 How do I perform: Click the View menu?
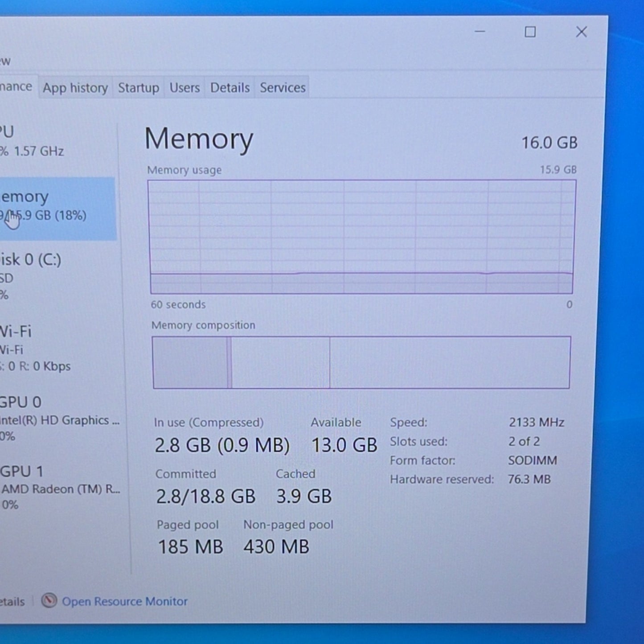tap(5, 61)
